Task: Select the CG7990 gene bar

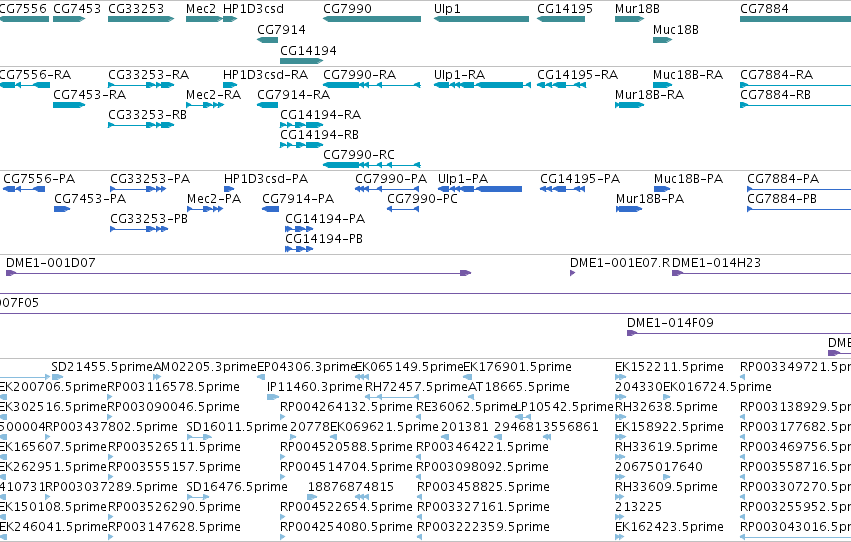Action: [x=372, y=19]
